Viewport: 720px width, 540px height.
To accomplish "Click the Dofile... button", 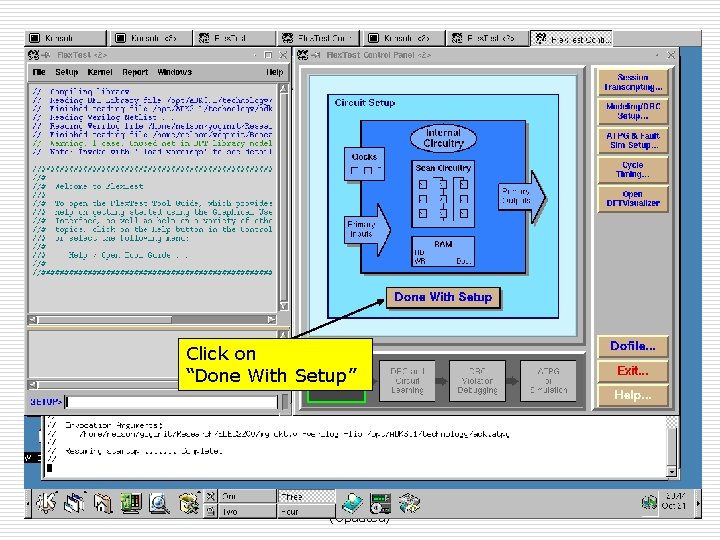I will point(633,346).
